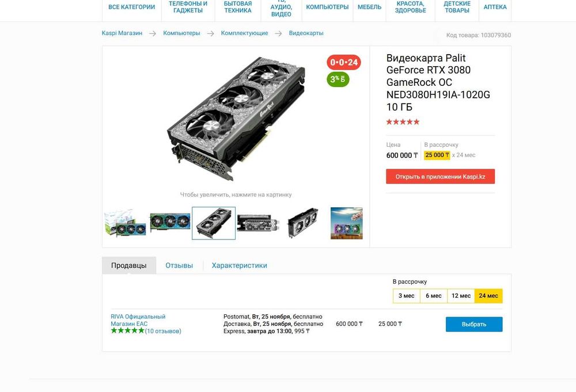Open the КОМПЬЮТЕРЫ category menu
Screen dimensions: 576x392
[x=327, y=7]
